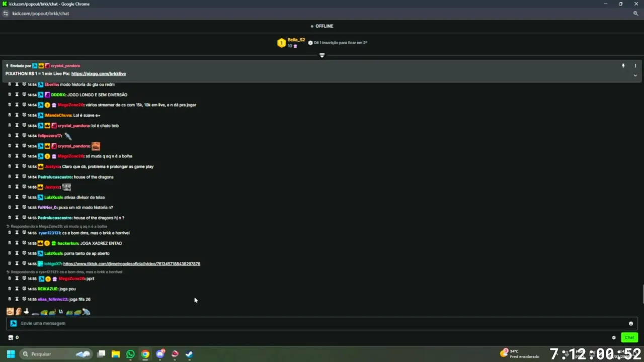
Task: Click the chat scrollbar thumb
Action: [642, 294]
